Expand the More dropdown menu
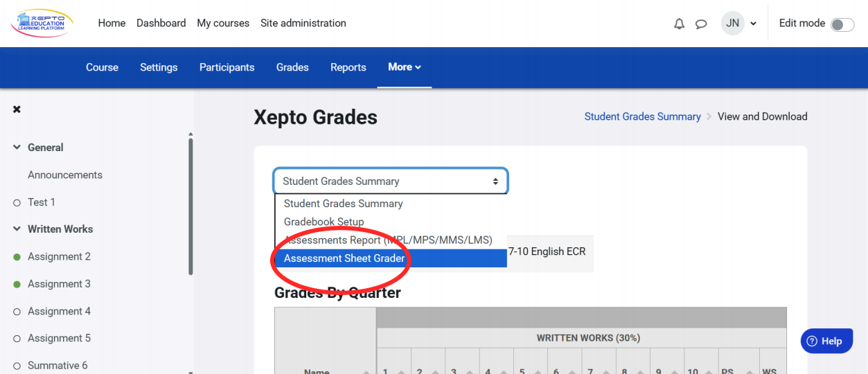Image resolution: width=868 pixels, height=374 pixels. pos(405,67)
